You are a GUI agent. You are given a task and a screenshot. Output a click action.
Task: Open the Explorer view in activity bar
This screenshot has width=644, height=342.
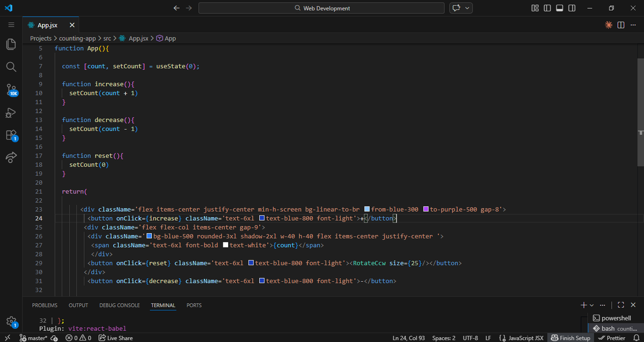click(x=11, y=44)
